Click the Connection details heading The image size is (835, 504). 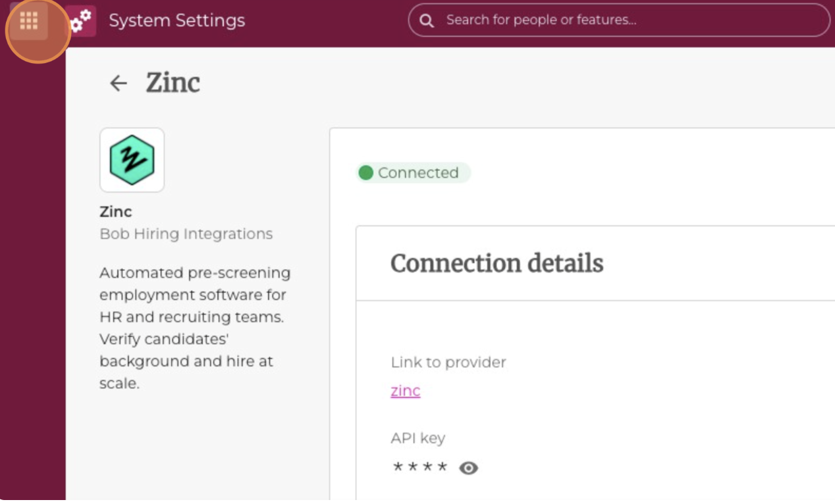497,263
